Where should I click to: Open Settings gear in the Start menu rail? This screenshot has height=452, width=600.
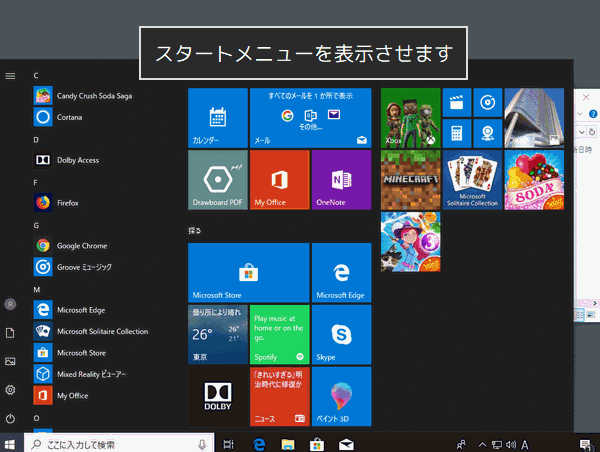pos(10,390)
